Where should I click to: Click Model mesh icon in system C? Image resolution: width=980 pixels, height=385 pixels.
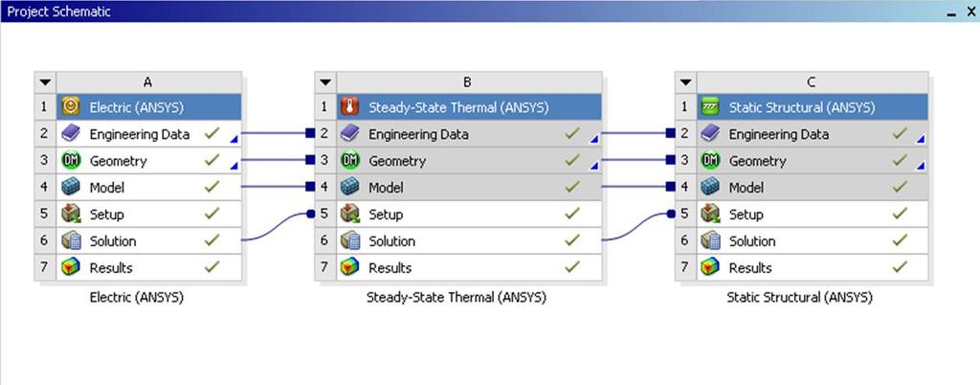pyautogui.click(x=710, y=188)
